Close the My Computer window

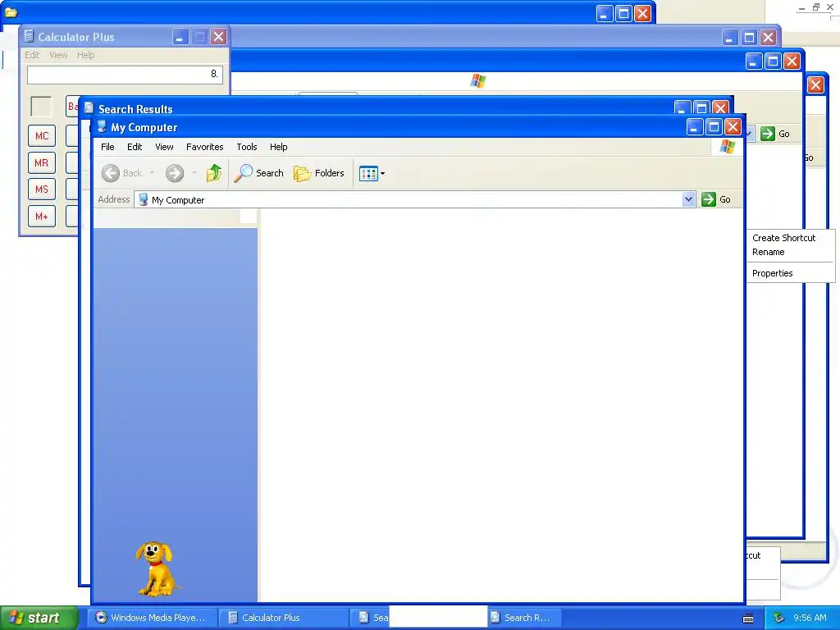pyautogui.click(x=733, y=127)
